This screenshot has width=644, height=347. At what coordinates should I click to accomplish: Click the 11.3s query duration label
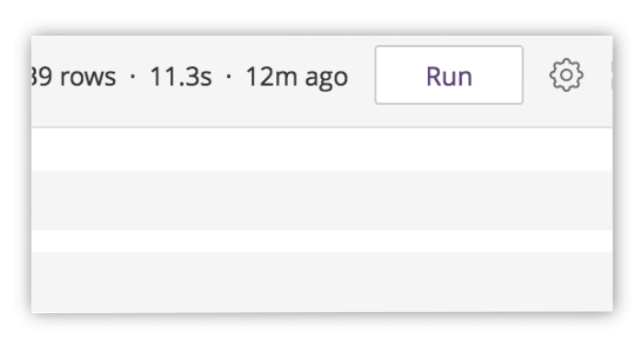180,76
